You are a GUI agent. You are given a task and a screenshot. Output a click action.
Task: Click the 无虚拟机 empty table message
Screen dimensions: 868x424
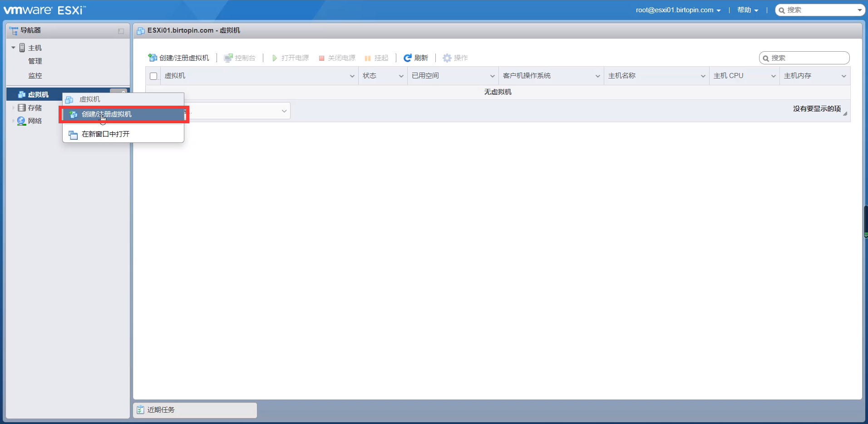[x=498, y=92]
